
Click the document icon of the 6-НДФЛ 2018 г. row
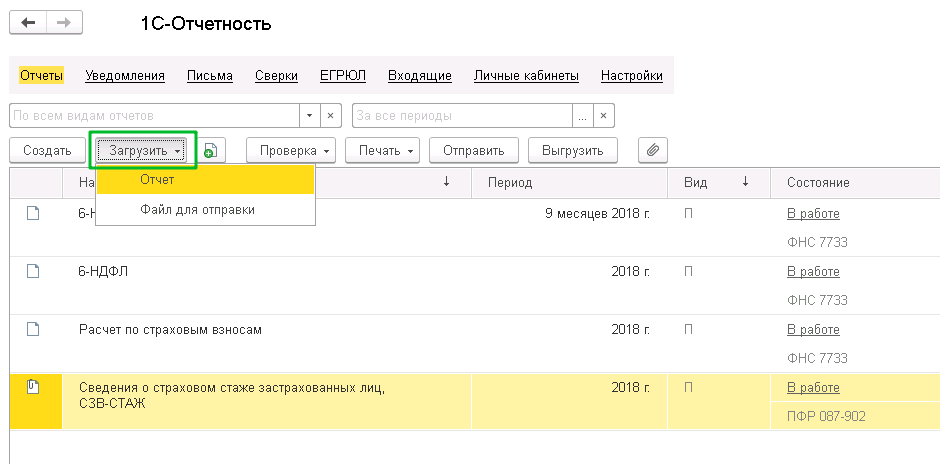pyautogui.click(x=34, y=272)
